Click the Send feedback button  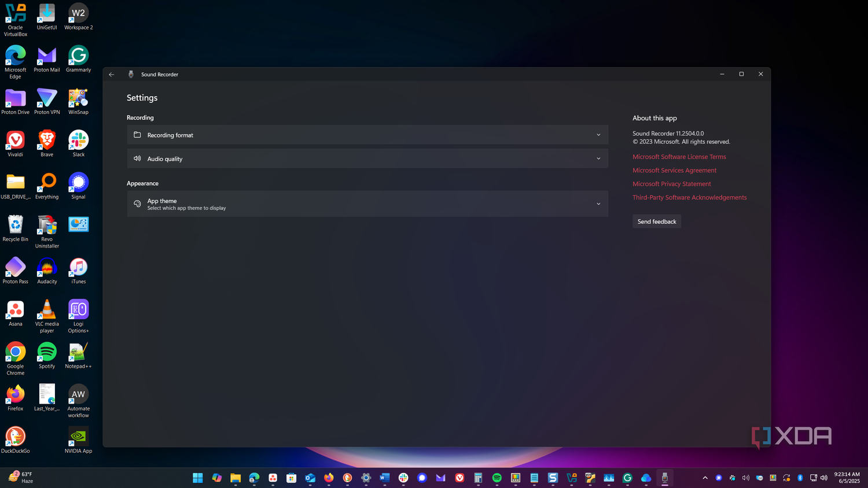click(x=657, y=221)
